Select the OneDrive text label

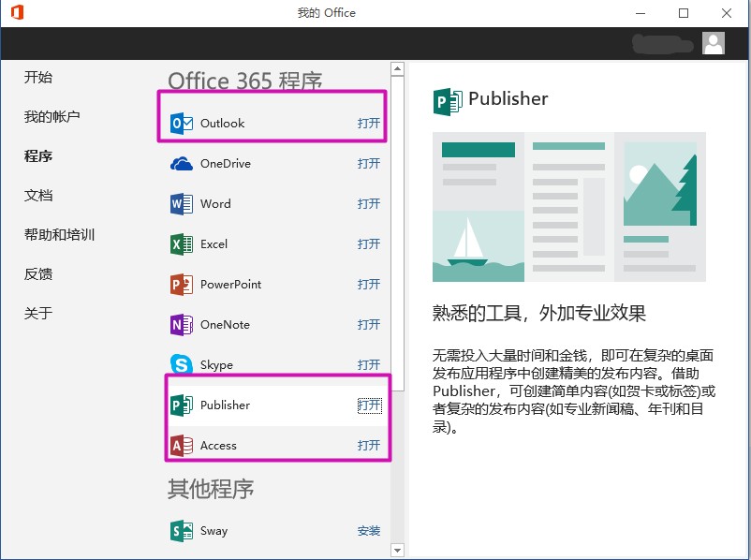(226, 163)
